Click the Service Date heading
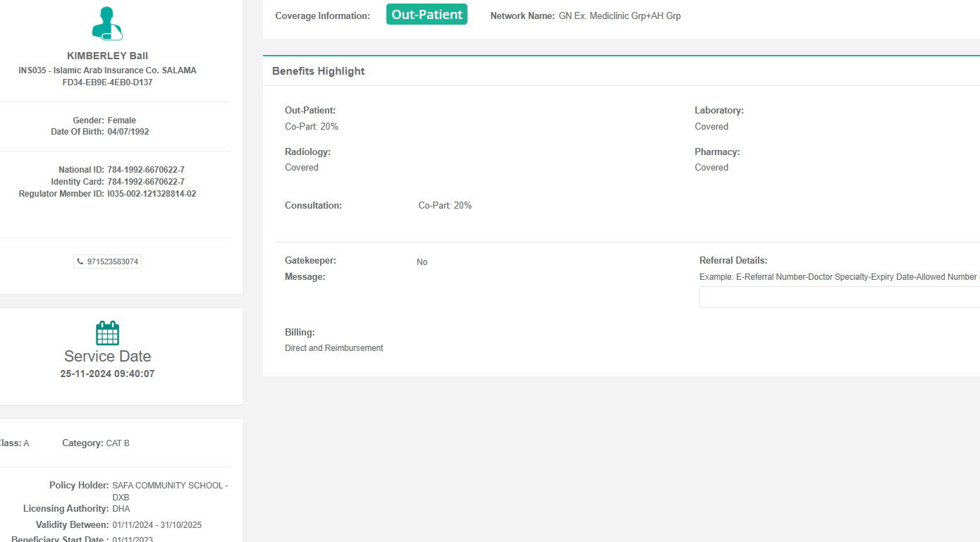This screenshot has width=980, height=542. (x=107, y=356)
